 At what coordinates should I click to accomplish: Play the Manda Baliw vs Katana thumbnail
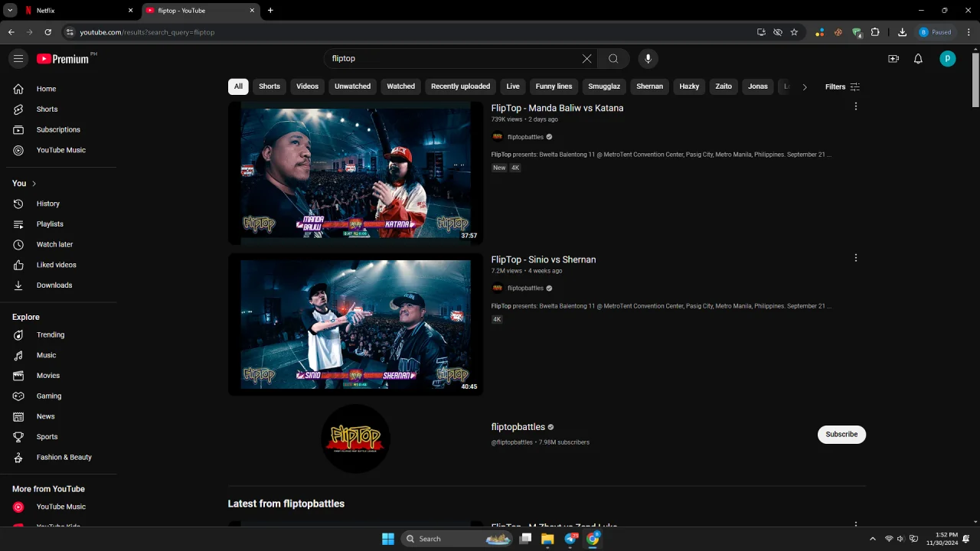tap(355, 173)
